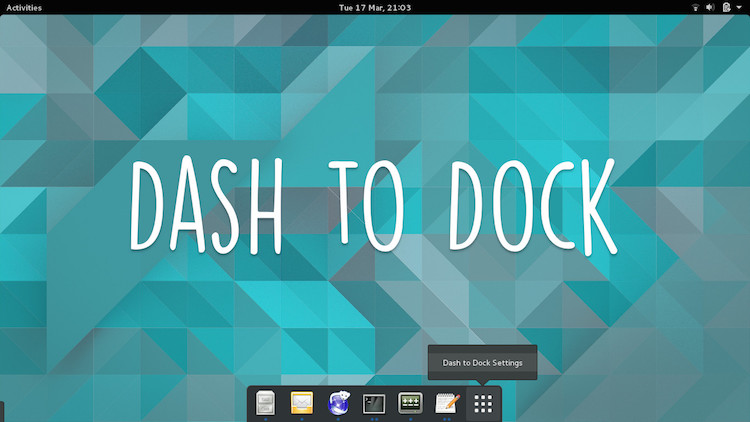This screenshot has height=422, width=750.
Task: Click the date and time clock
Action: coord(375,7)
